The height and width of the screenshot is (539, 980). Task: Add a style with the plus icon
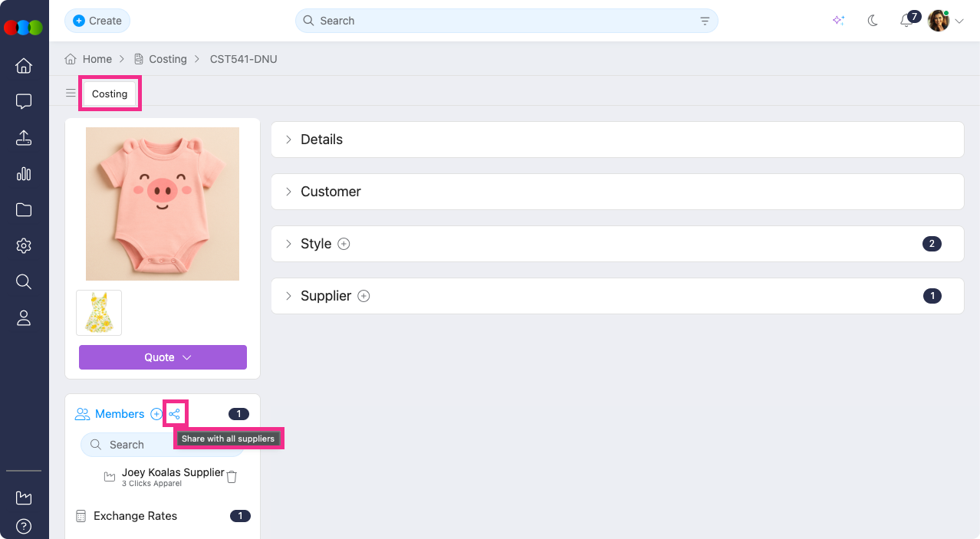[x=344, y=244]
